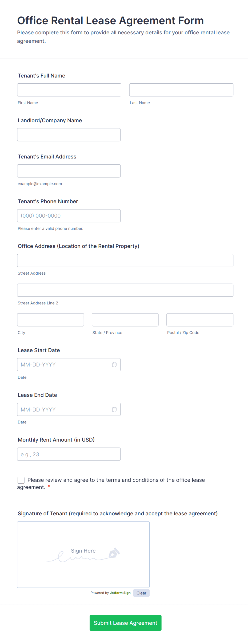The height and width of the screenshot is (644, 248).
Task: Click the Postal / Zip Code field
Action: pos(200,320)
